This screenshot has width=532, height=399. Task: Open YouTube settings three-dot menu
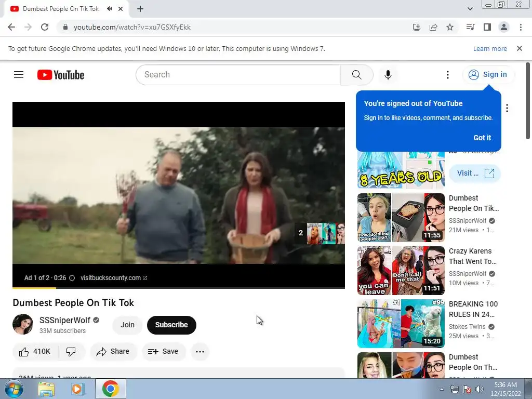coord(447,75)
